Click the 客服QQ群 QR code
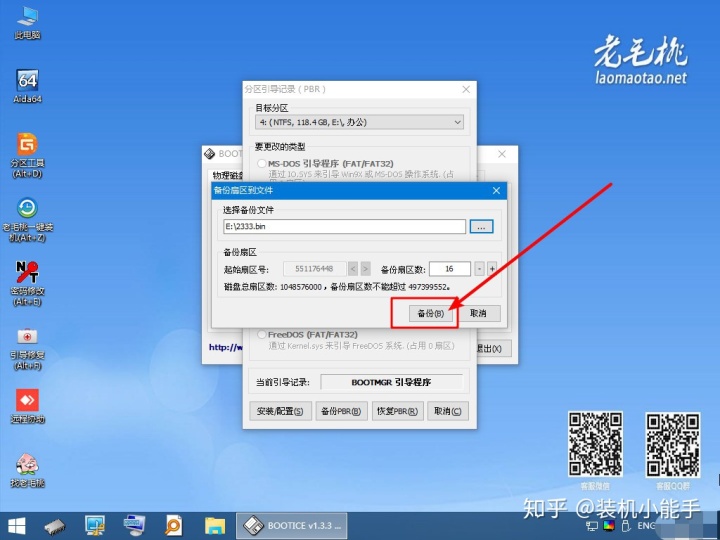Image resolution: width=720 pixels, height=540 pixels. [673, 444]
